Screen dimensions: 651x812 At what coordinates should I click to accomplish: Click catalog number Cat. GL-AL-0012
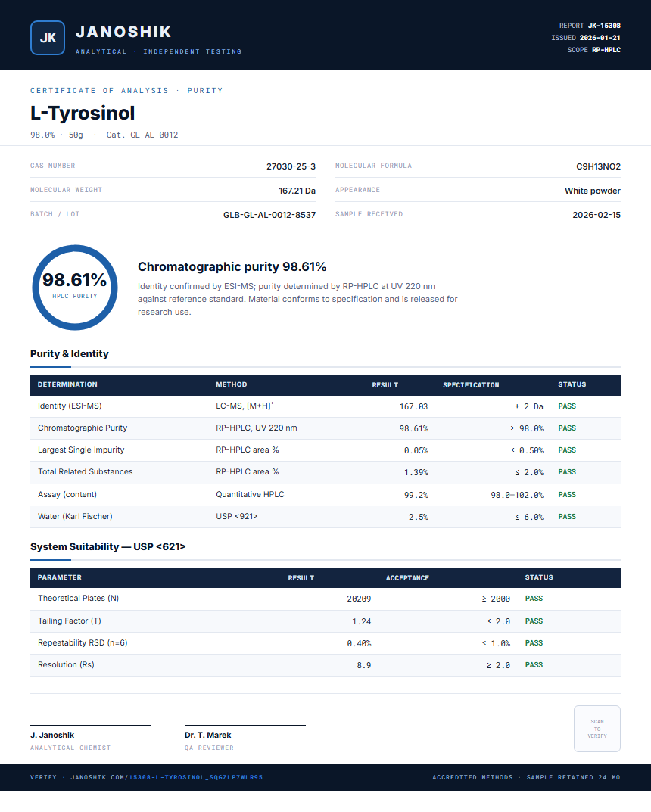pyautogui.click(x=142, y=135)
